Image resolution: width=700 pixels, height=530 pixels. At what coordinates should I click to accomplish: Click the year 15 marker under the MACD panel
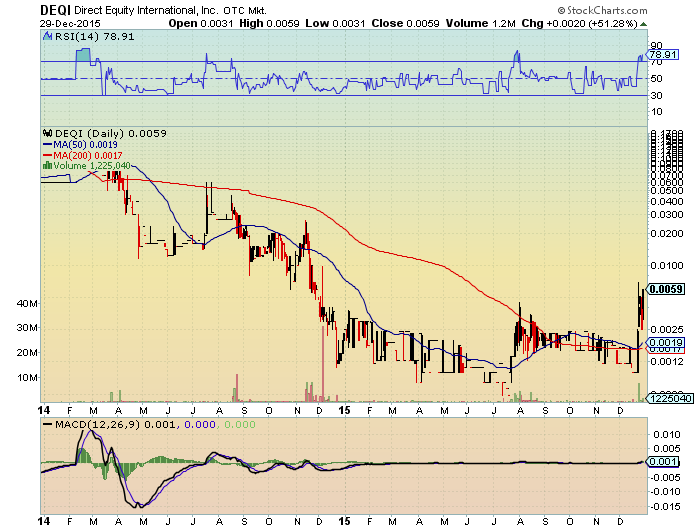[344, 522]
